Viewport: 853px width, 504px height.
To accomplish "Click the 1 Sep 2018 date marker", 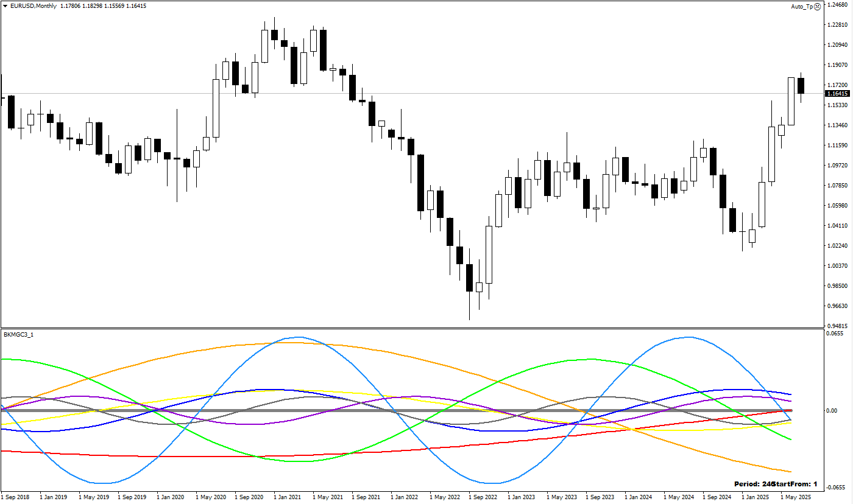I will (x=15, y=497).
